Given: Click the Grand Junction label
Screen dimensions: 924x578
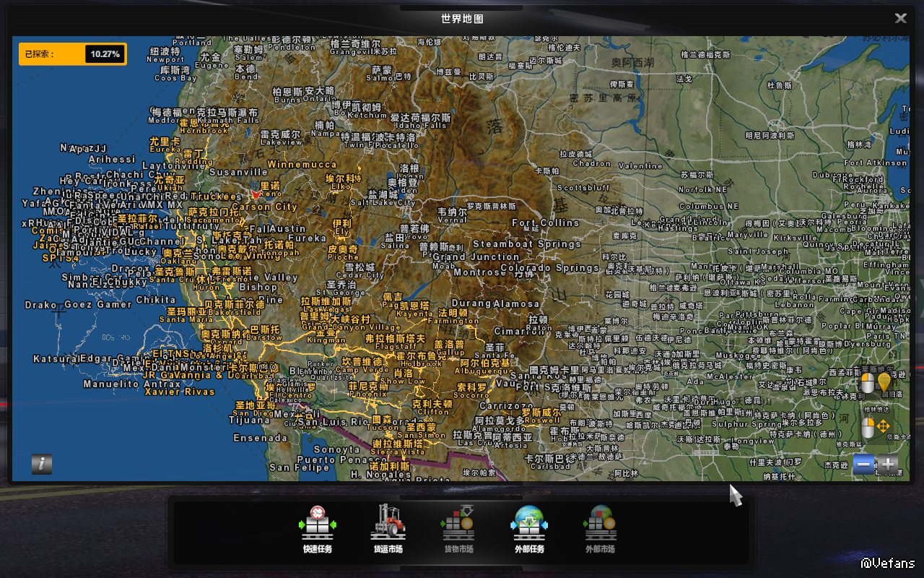Looking at the screenshot, I should click(x=476, y=257).
